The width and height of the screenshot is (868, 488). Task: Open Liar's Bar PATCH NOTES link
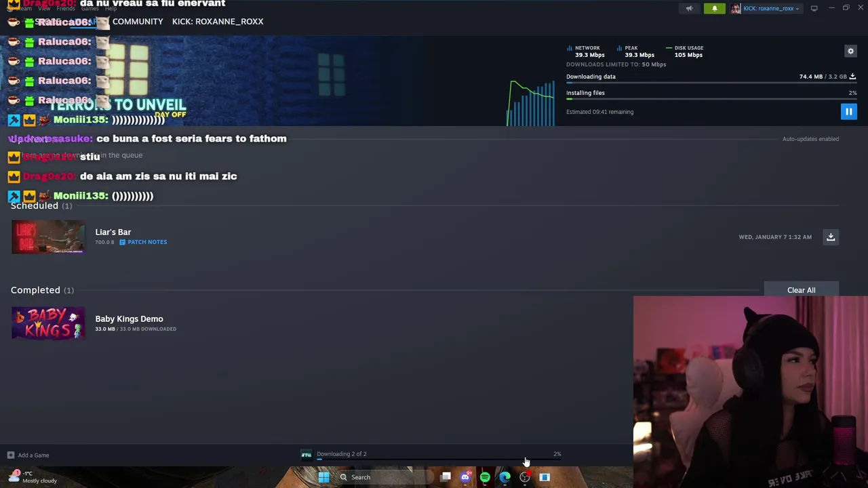(x=147, y=242)
